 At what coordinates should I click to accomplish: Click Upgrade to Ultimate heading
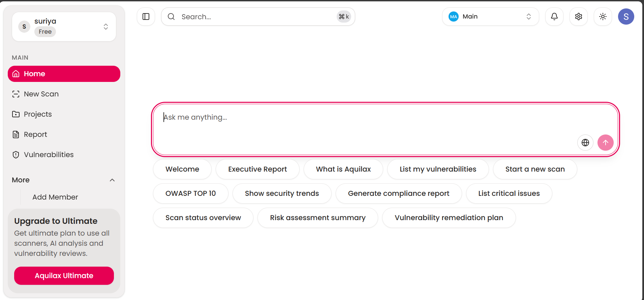56,221
